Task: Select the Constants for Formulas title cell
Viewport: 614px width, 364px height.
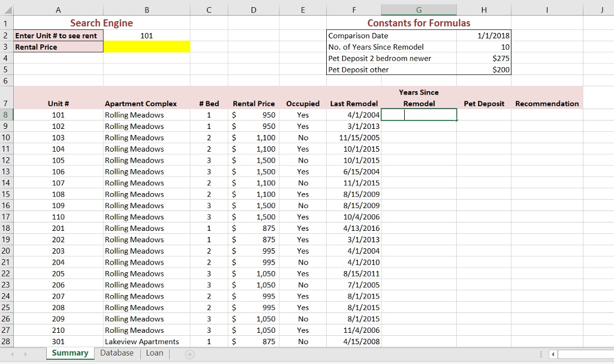Action: point(419,23)
